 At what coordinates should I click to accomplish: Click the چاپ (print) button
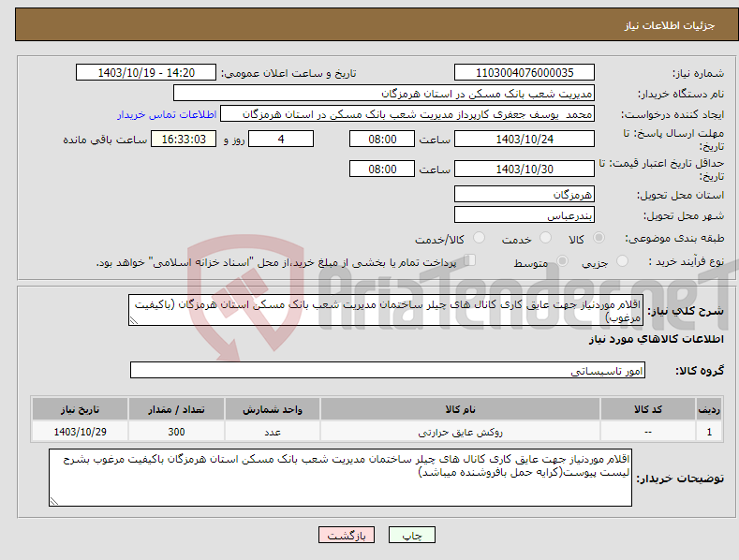[x=411, y=535]
